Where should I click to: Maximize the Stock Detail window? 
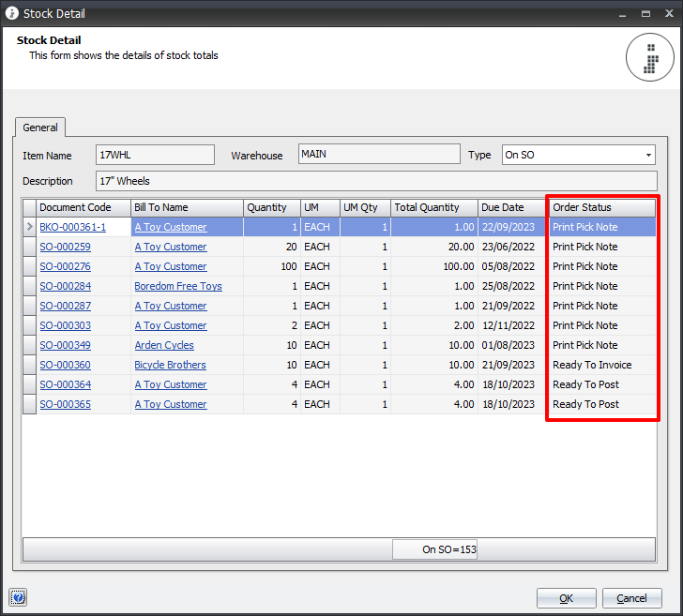pos(645,14)
